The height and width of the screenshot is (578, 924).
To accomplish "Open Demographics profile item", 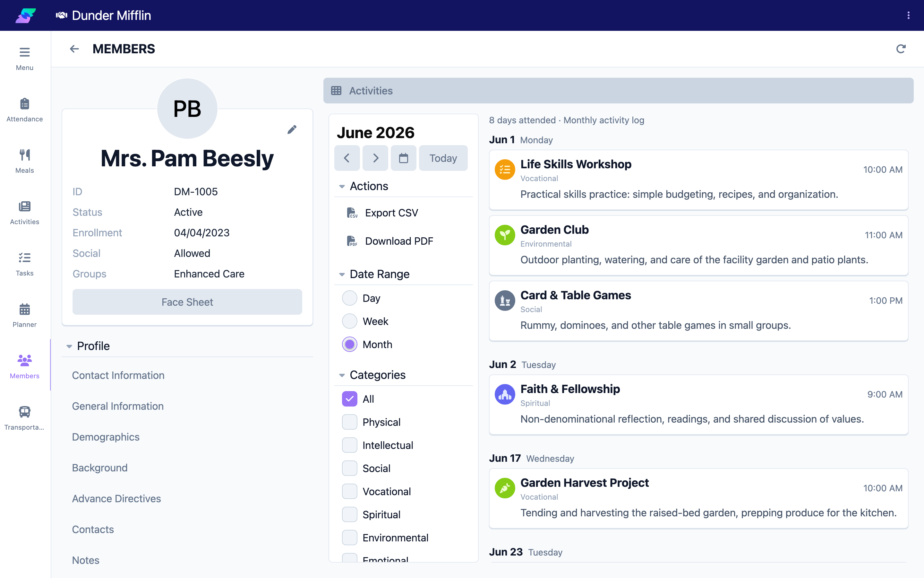I will click(106, 437).
